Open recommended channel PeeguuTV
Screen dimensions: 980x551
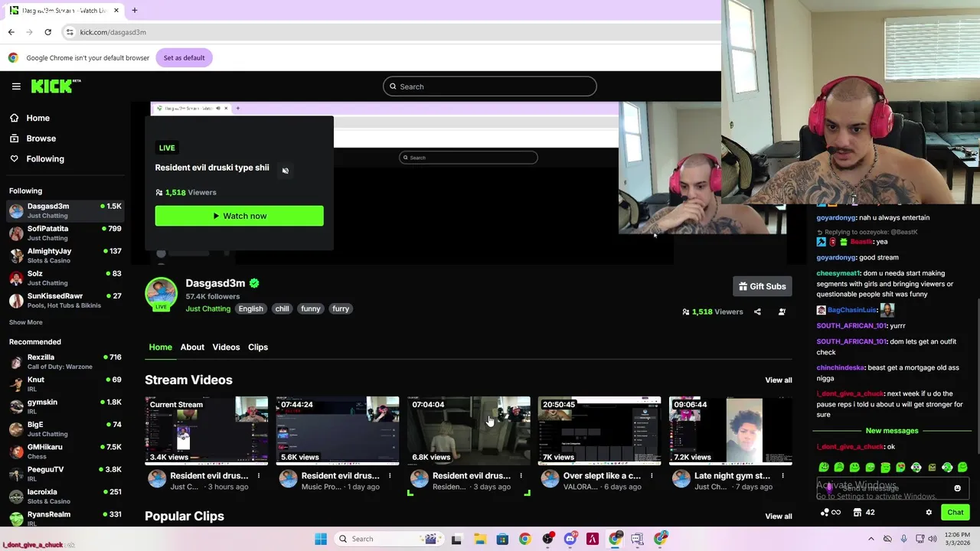click(65, 474)
